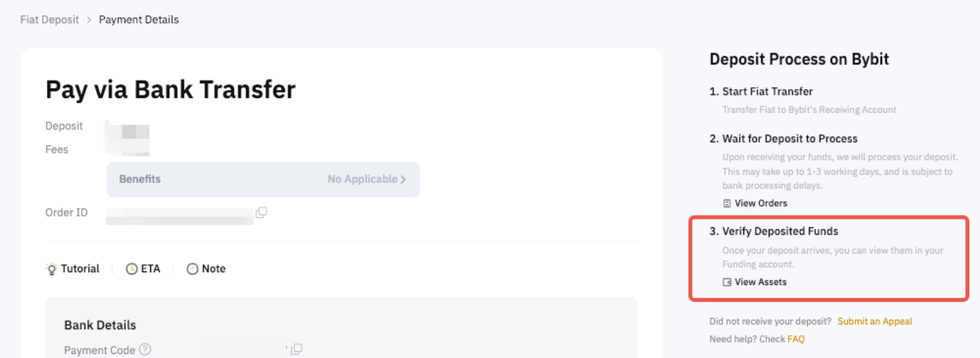Open the FAQ help link
Screen dimensions: 980x358
tap(796, 339)
